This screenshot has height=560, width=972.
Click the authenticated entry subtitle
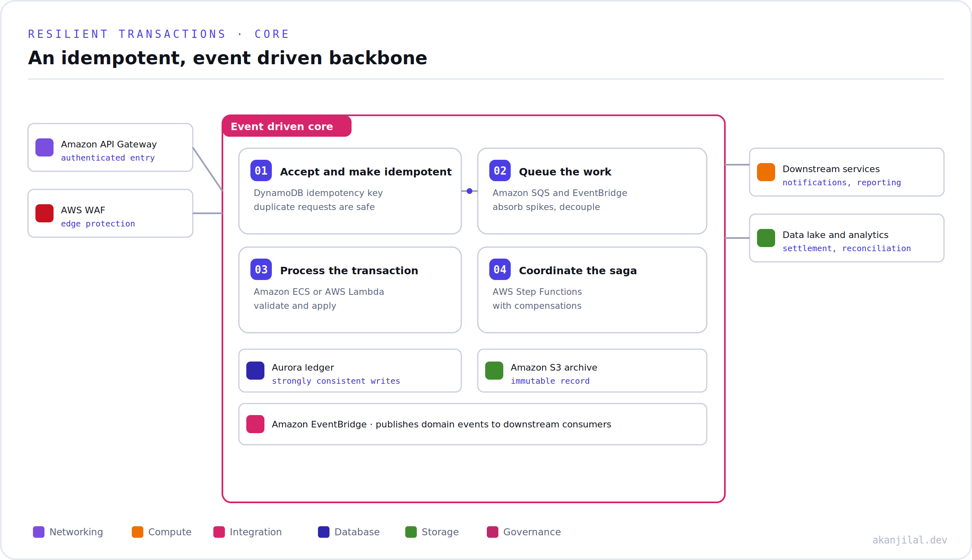tap(108, 158)
